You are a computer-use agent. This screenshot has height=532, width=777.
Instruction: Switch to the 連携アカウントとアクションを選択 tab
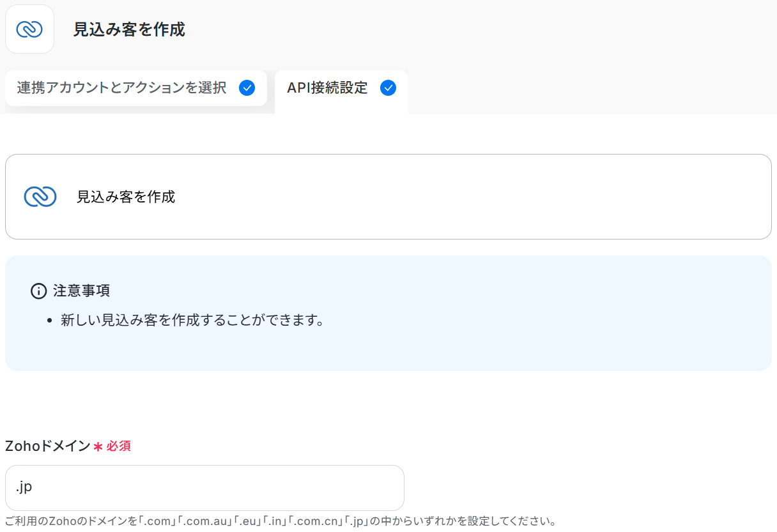click(x=136, y=88)
